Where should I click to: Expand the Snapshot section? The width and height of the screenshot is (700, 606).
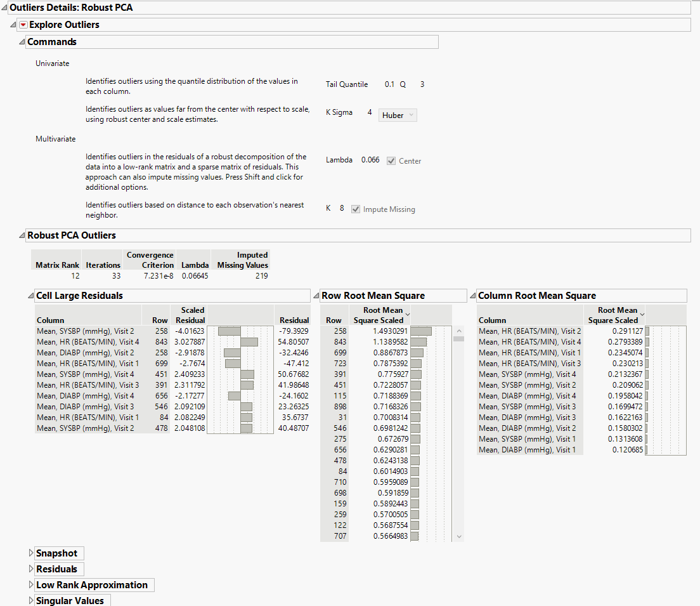click(x=30, y=553)
